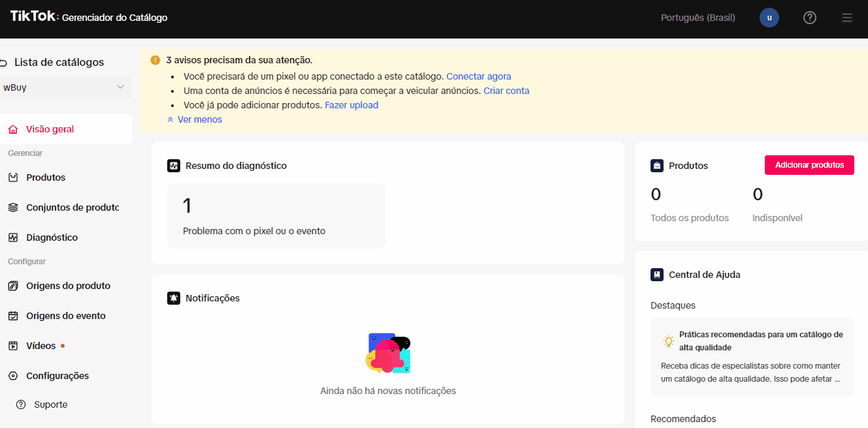
Task: Click the help question mark icon
Action: [x=809, y=18]
